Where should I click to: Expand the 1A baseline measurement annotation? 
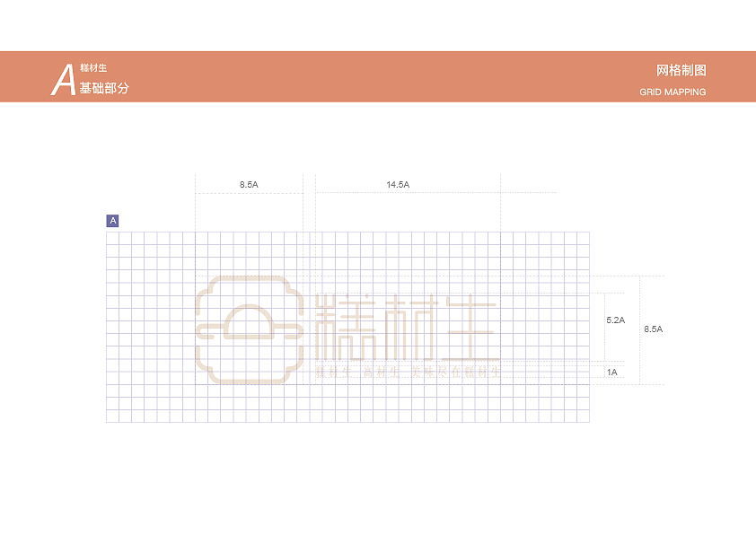click(611, 370)
